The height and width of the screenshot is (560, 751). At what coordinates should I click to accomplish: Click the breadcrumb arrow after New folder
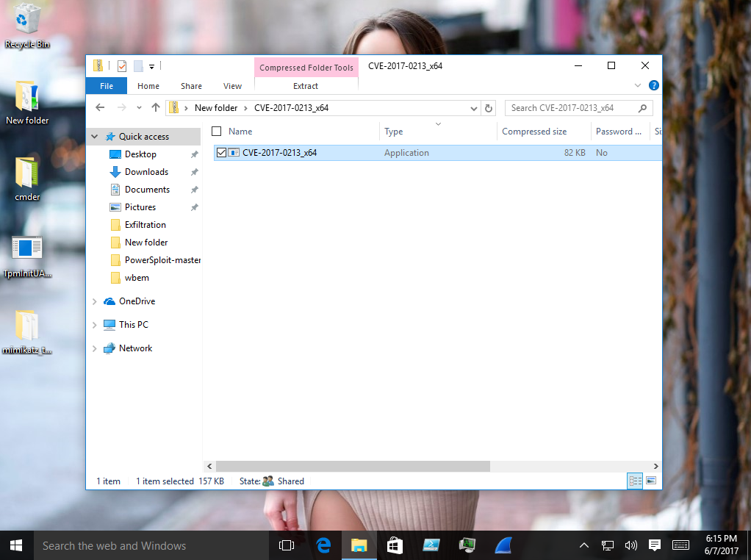[x=245, y=108]
